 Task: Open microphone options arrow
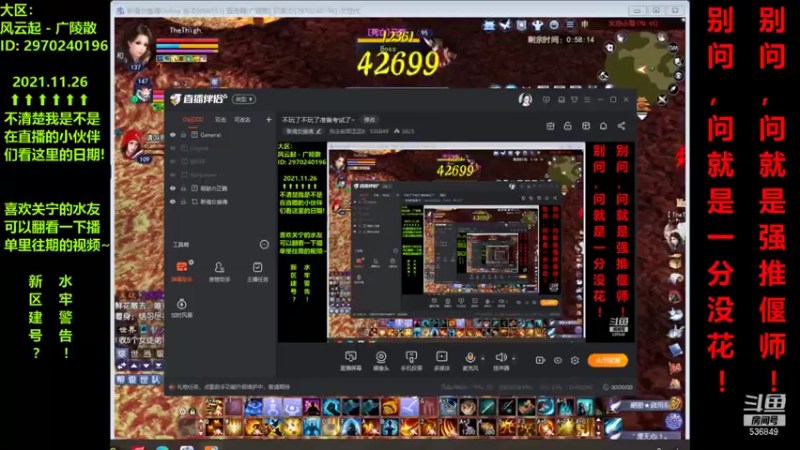483,358
